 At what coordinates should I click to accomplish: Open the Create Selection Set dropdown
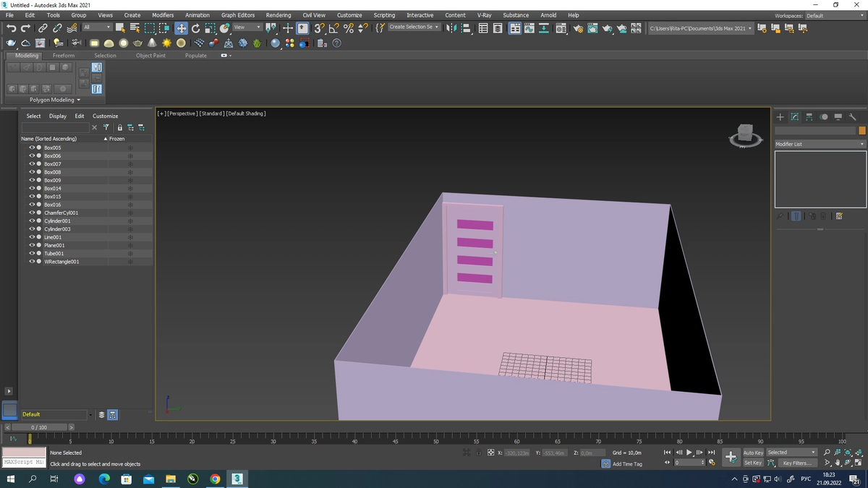coord(414,27)
